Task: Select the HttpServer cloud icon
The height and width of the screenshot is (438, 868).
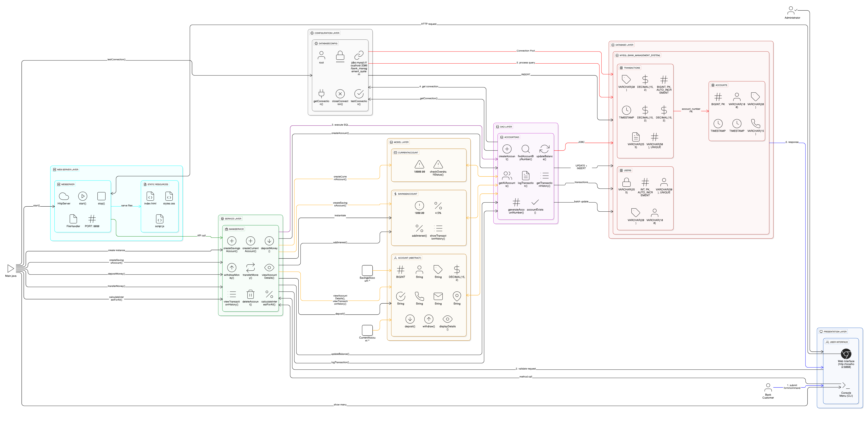Action: point(64,196)
